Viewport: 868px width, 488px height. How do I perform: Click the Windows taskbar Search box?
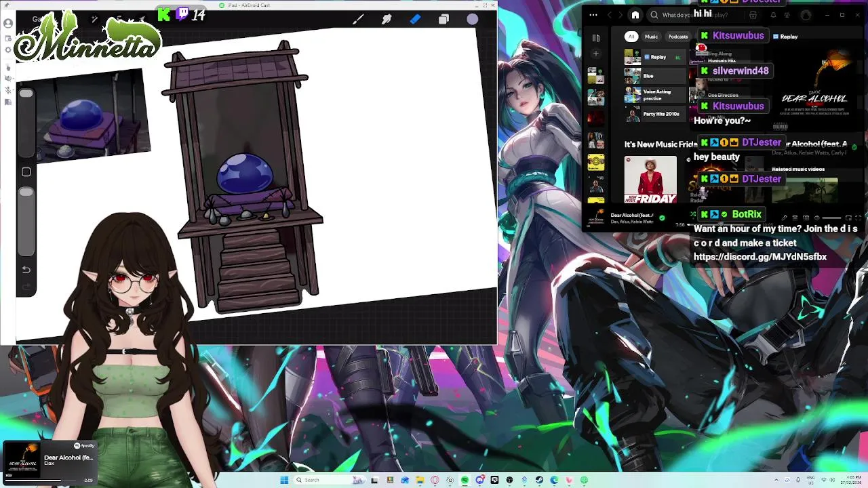(330, 480)
